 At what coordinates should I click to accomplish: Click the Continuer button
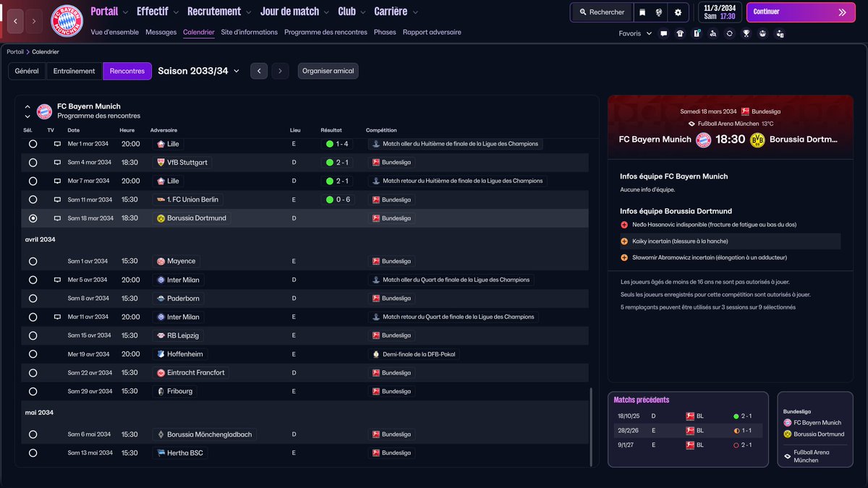[x=799, y=12]
